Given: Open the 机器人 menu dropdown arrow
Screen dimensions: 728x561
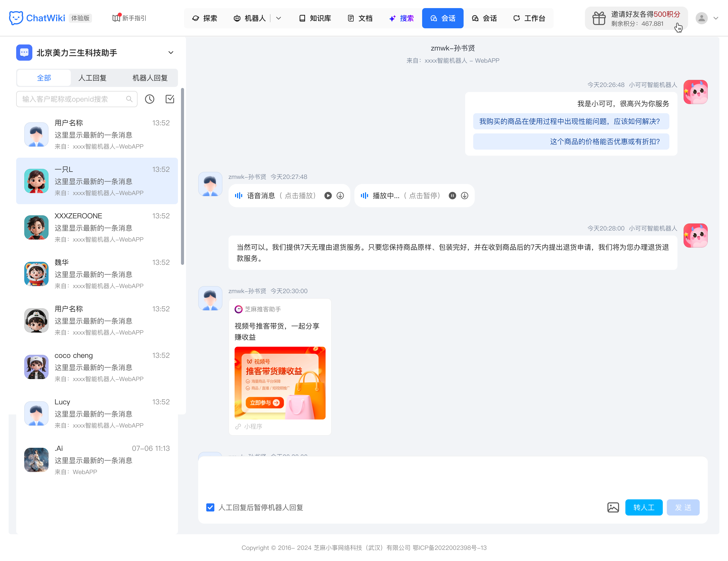Looking at the screenshot, I should click(x=279, y=18).
